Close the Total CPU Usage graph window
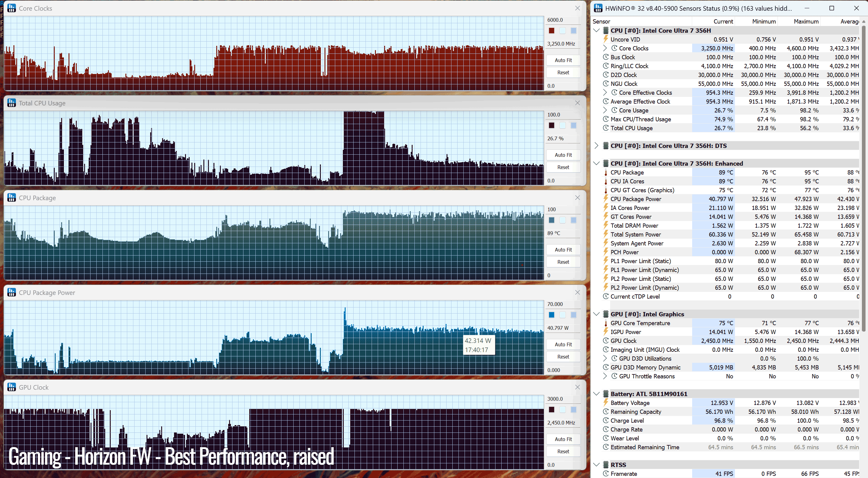868x478 pixels. pos(577,103)
